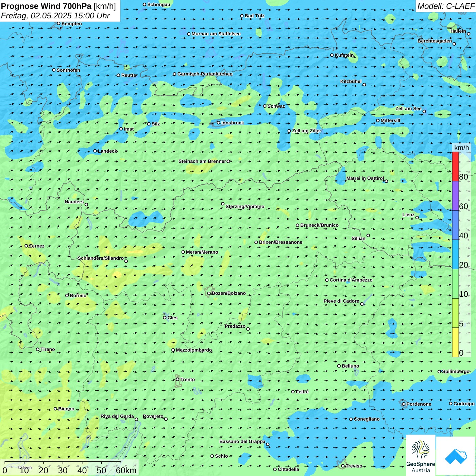
Task: Select the green 10–20 km/h legend color
Action: pyautogui.click(x=455, y=284)
